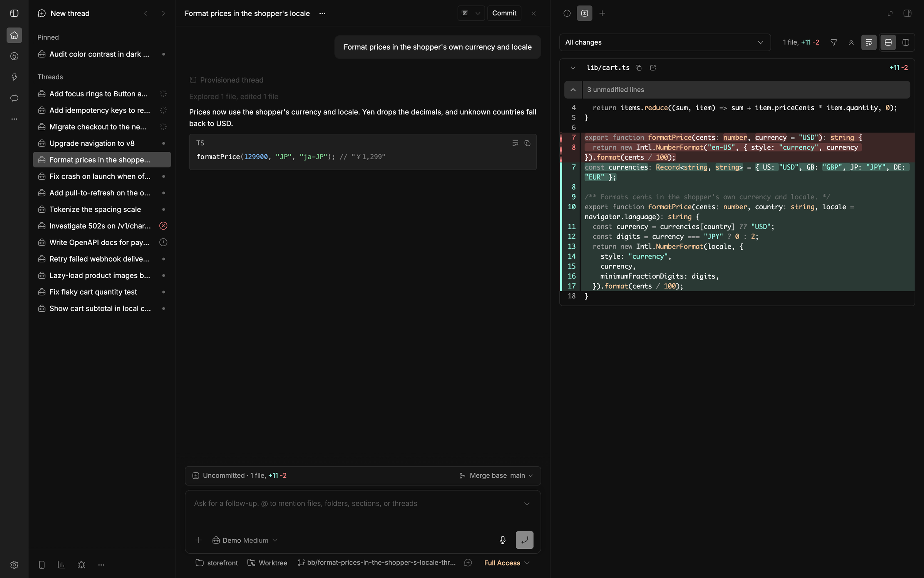Toggle the right side panel icon
The height and width of the screenshot is (578, 924).
[907, 13]
